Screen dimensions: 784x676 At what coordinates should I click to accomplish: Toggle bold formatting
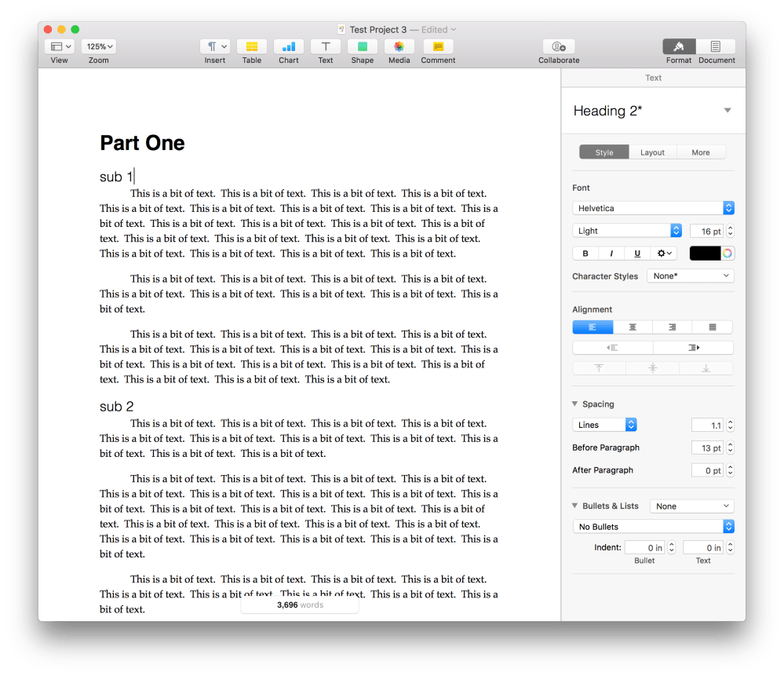coord(584,253)
